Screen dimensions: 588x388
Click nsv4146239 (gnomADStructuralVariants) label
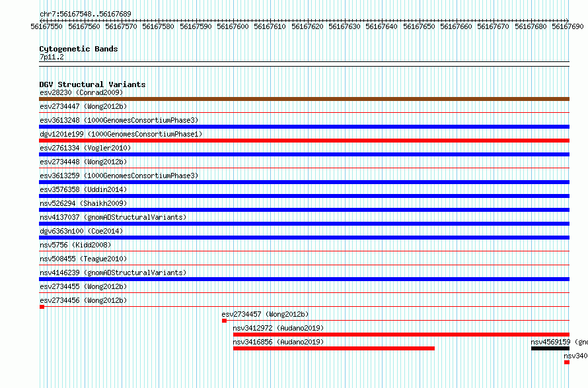[x=113, y=273]
